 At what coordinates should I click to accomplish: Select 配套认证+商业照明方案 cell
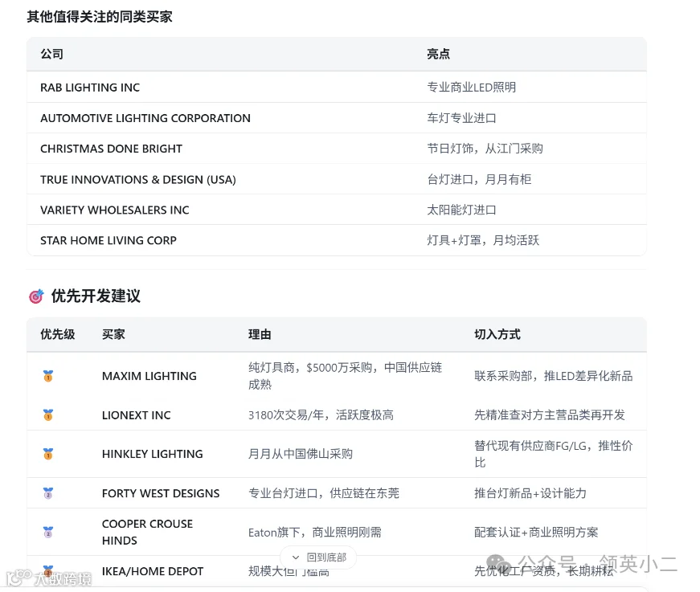[x=536, y=532]
